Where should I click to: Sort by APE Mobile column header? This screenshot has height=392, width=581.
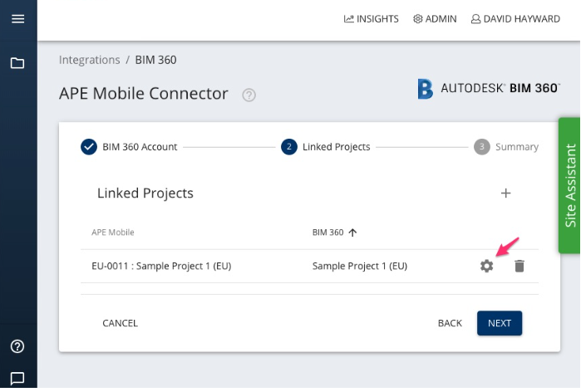[x=113, y=233]
